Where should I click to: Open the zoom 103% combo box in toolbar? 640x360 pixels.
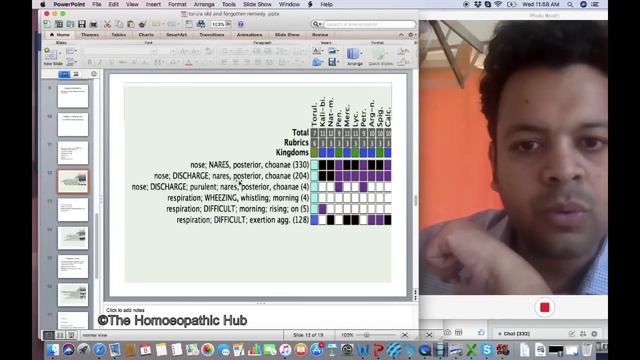(220, 24)
